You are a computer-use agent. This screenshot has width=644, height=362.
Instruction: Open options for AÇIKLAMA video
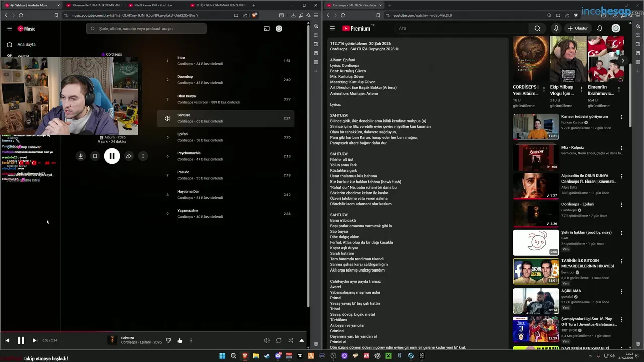click(622, 292)
